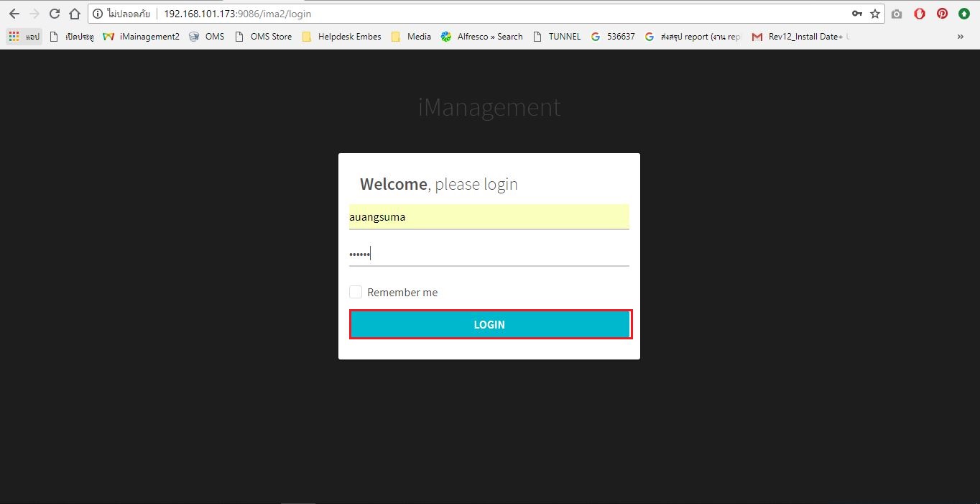Show more bookmarks via the overflow chevron

tap(961, 37)
